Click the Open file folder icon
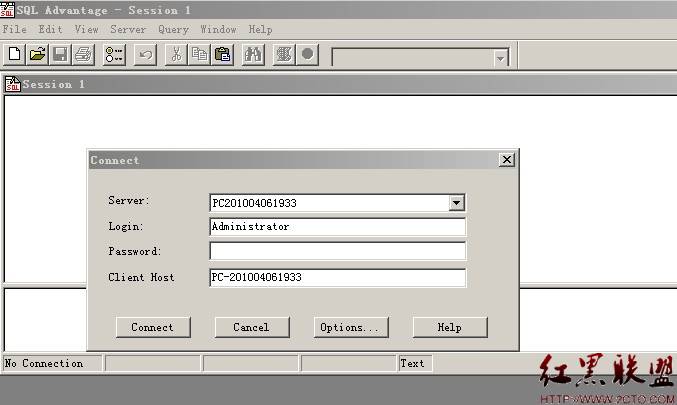 (38, 54)
